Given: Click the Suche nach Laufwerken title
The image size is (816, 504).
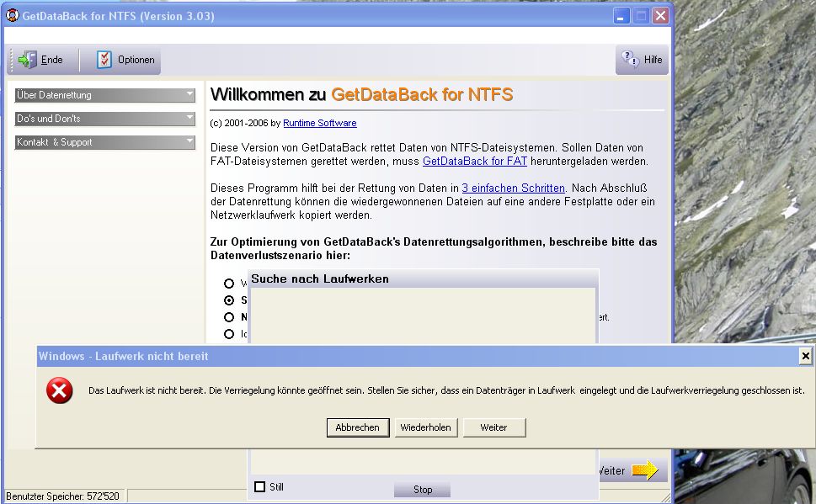Looking at the screenshot, I should point(319,279).
